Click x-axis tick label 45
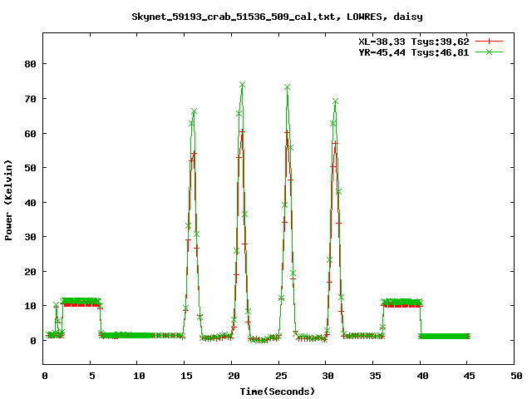This screenshot has width=532, height=399. 470,376
